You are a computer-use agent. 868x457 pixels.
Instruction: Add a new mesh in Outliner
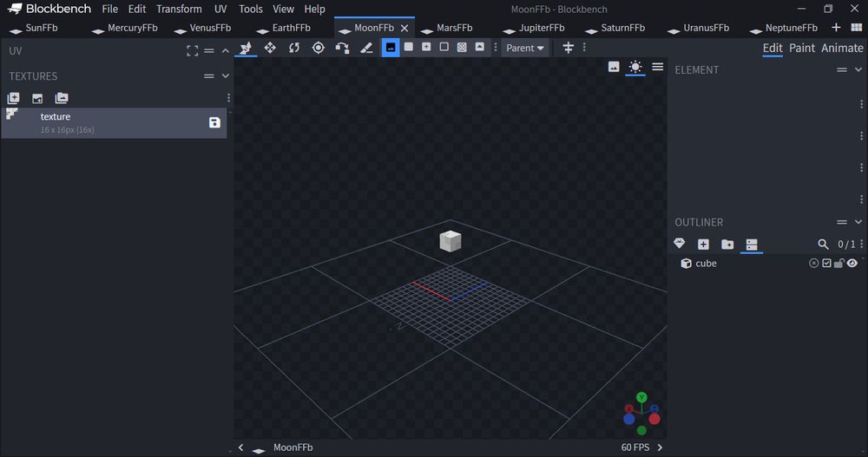coord(680,244)
